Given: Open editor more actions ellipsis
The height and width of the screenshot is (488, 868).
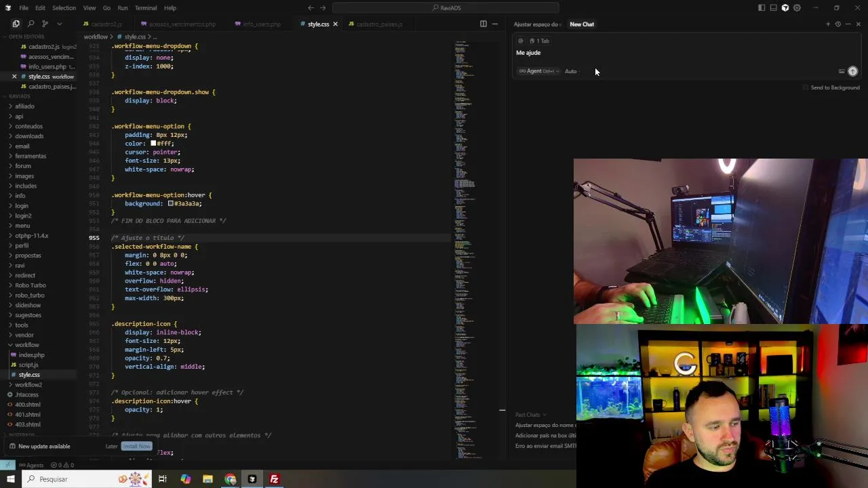Looking at the screenshot, I should (x=495, y=24).
